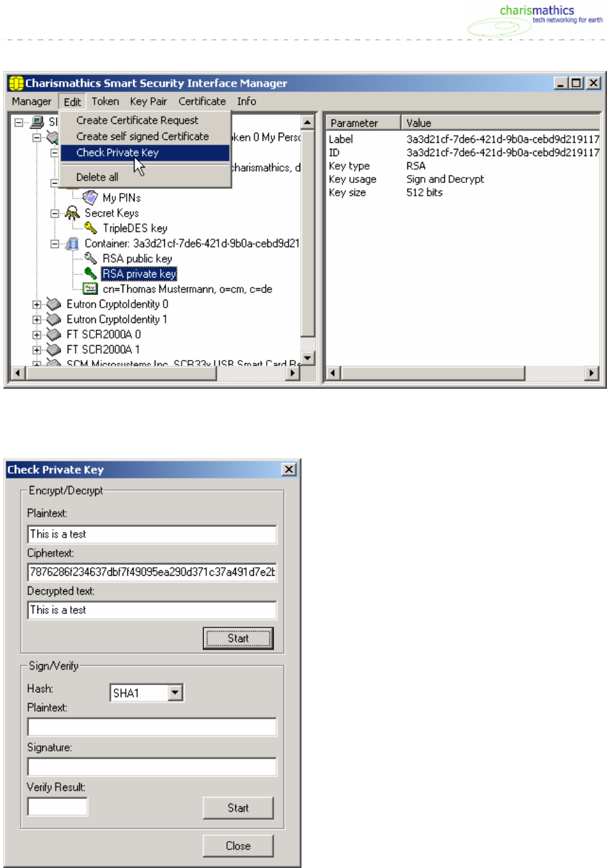Open the Token menu
Viewport: 607px width, 868px height.
point(105,102)
